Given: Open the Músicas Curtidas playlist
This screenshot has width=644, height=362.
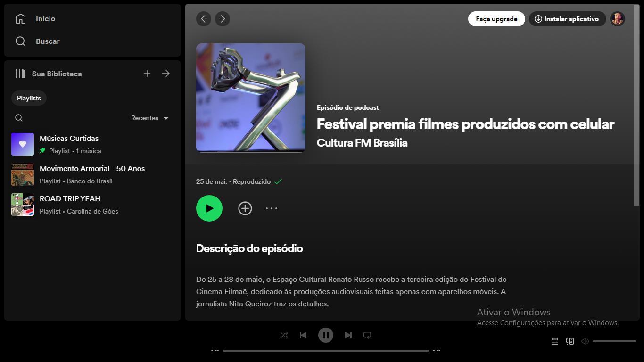Looking at the screenshot, I should coord(92,144).
